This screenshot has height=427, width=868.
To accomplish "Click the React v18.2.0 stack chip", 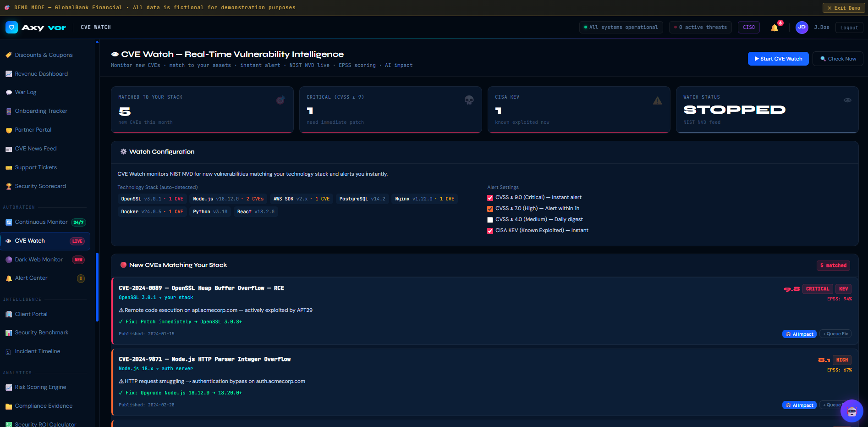I will pyautogui.click(x=256, y=212).
